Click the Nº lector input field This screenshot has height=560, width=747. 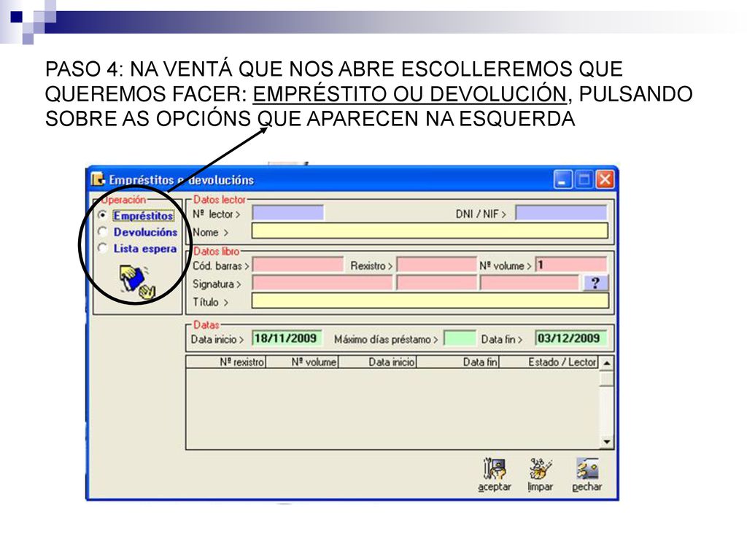click(x=287, y=213)
